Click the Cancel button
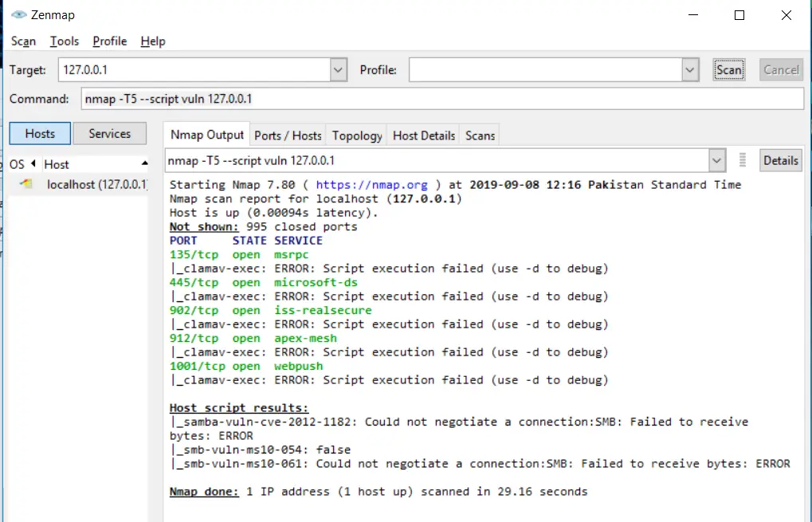This screenshot has height=522, width=812. tap(781, 70)
